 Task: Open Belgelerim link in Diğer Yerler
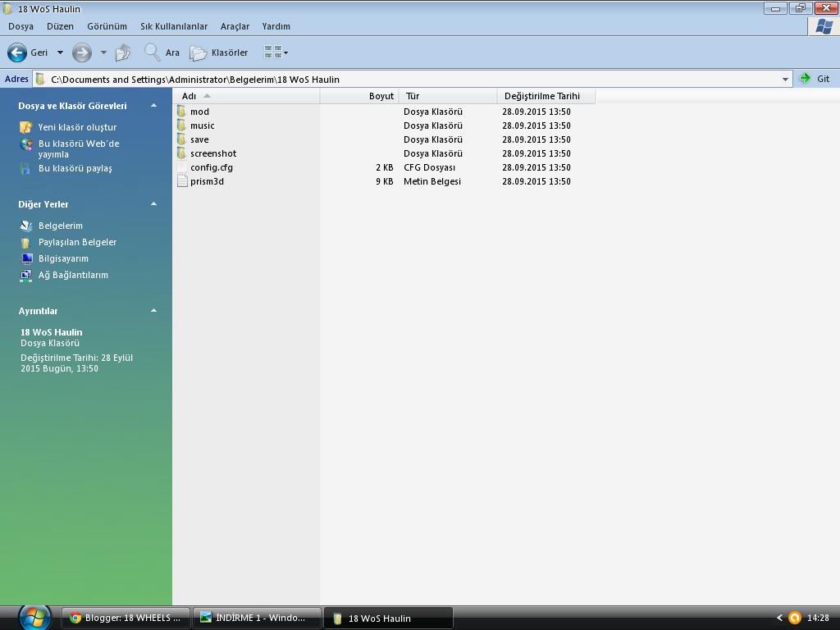coord(61,226)
